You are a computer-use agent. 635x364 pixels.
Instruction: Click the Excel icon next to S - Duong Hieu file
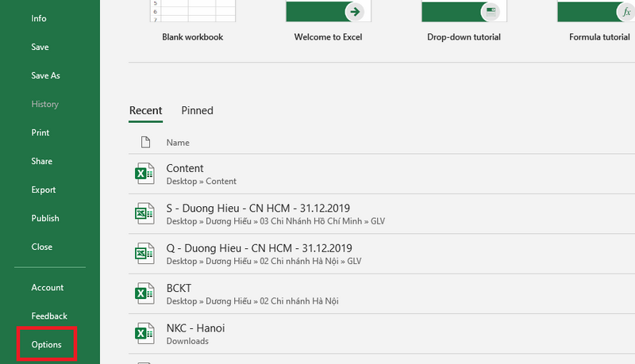(144, 213)
